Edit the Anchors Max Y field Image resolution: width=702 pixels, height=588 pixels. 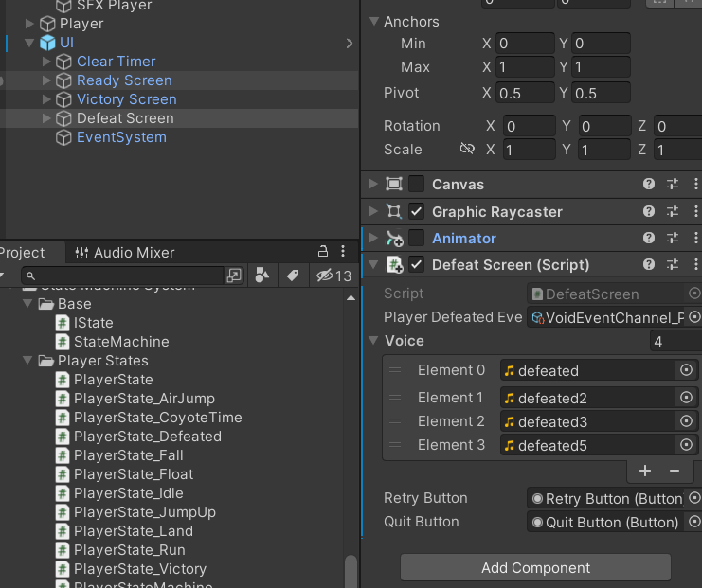click(601, 66)
